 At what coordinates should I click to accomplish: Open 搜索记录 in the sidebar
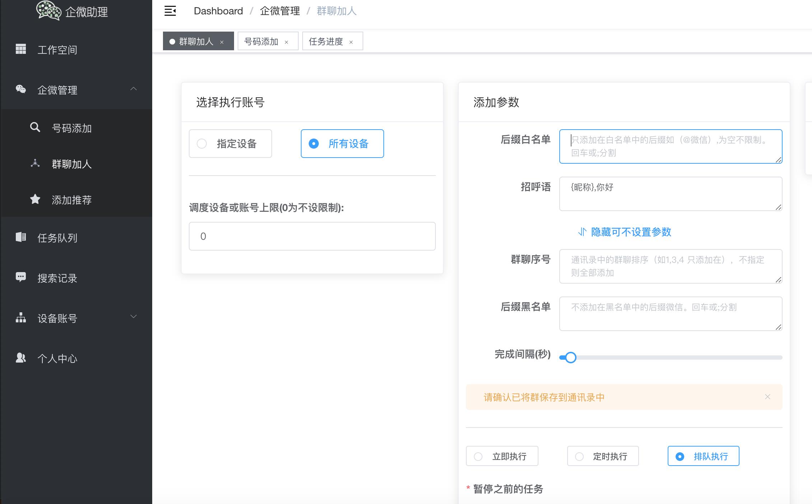[76, 278]
